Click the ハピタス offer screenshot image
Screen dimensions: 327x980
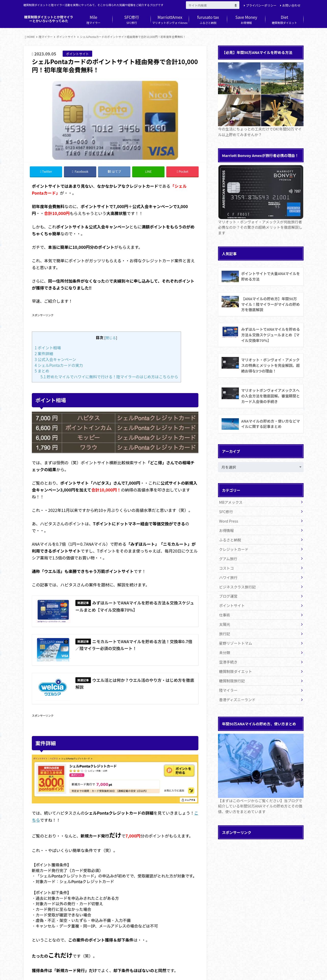pos(115,779)
